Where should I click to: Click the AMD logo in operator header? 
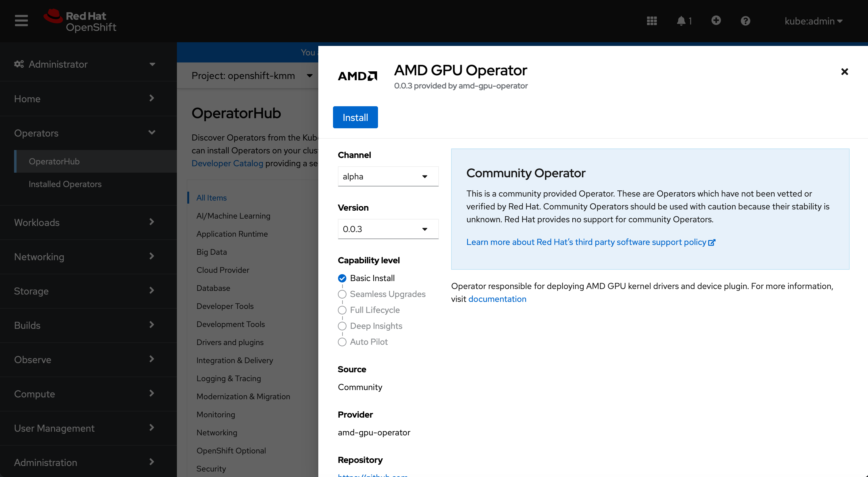pos(357,76)
